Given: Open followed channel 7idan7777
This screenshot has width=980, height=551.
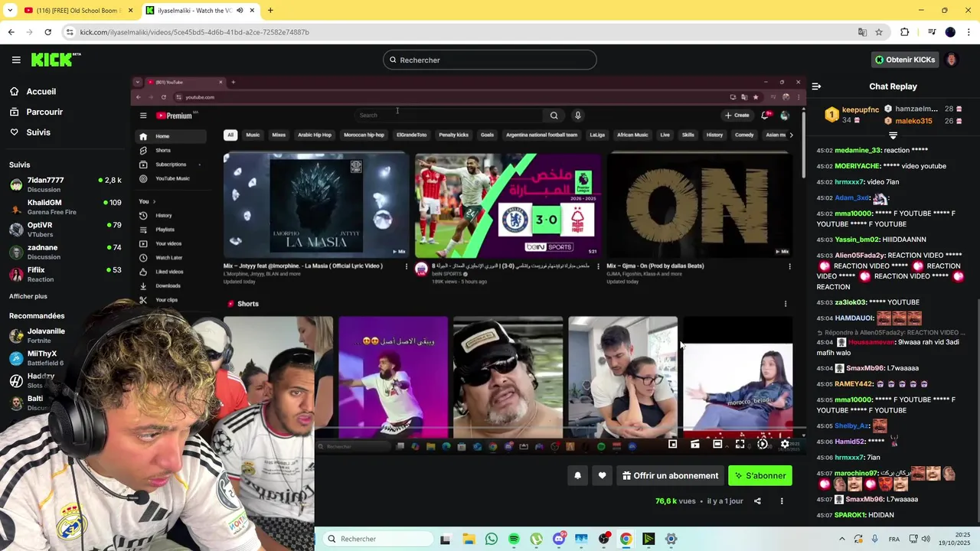Looking at the screenshot, I should coord(65,184).
